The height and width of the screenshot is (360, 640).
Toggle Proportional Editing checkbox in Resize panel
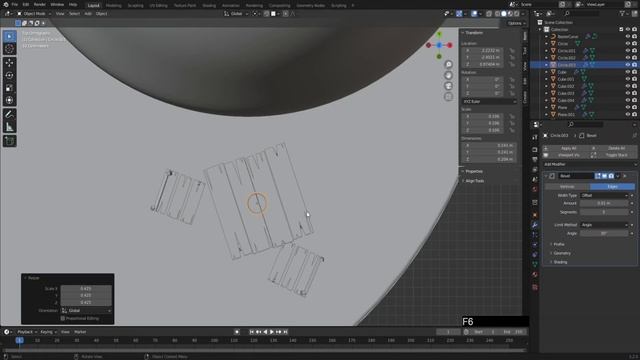(63, 318)
